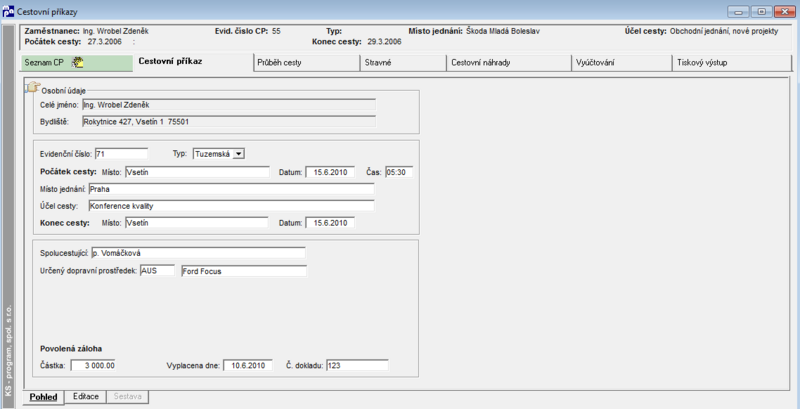
Task: Select the Cestovní náhrady tab
Action: 508,63
